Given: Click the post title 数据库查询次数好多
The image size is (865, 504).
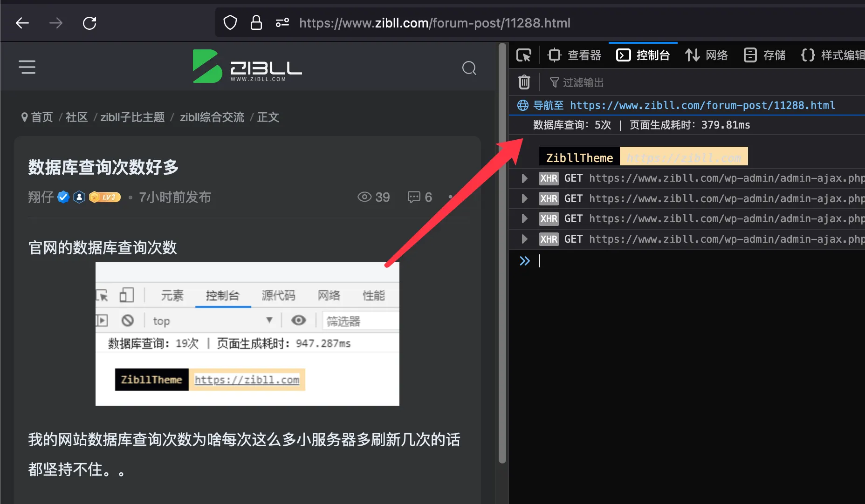Looking at the screenshot, I should click(103, 167).
